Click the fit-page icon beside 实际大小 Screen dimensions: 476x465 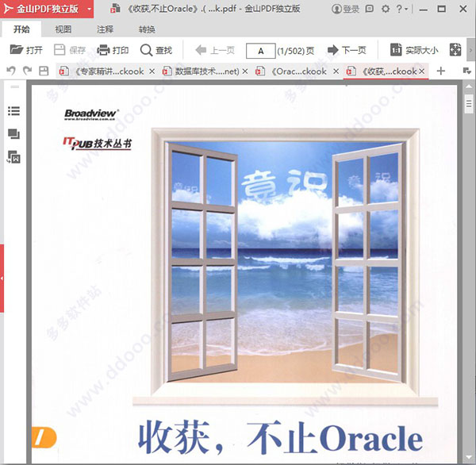pyautogui.click(x=455, y=50)
